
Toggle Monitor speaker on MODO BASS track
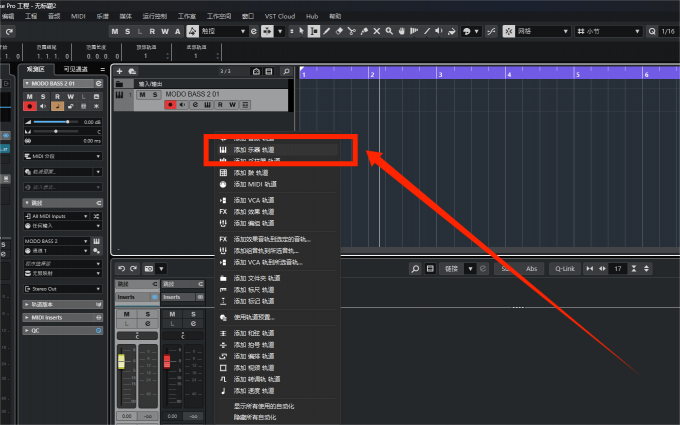(183, 105)
